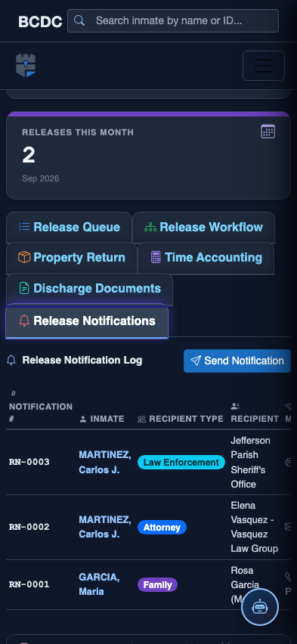Click the Law Enforcement badge
Screen dimensions: 297x644
point(181,463)
